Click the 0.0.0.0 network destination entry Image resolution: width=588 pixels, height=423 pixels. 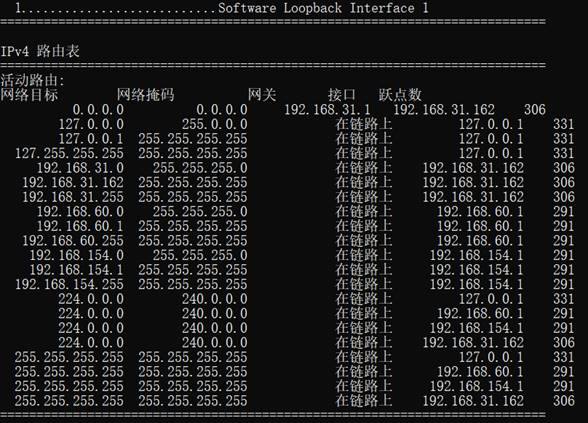98,110
